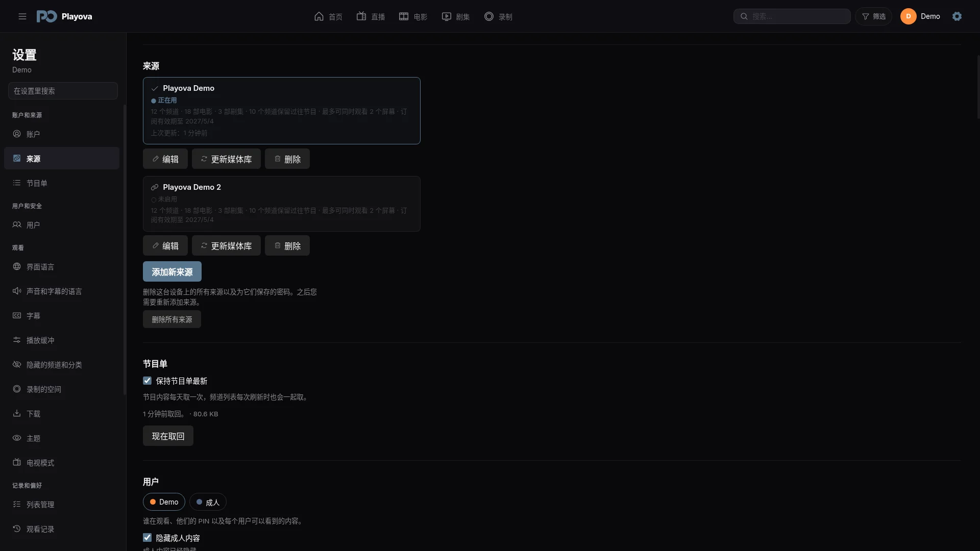Screen dimensions: 980x551
Task: Click the CC icon for 字幕
Action: 17,315
